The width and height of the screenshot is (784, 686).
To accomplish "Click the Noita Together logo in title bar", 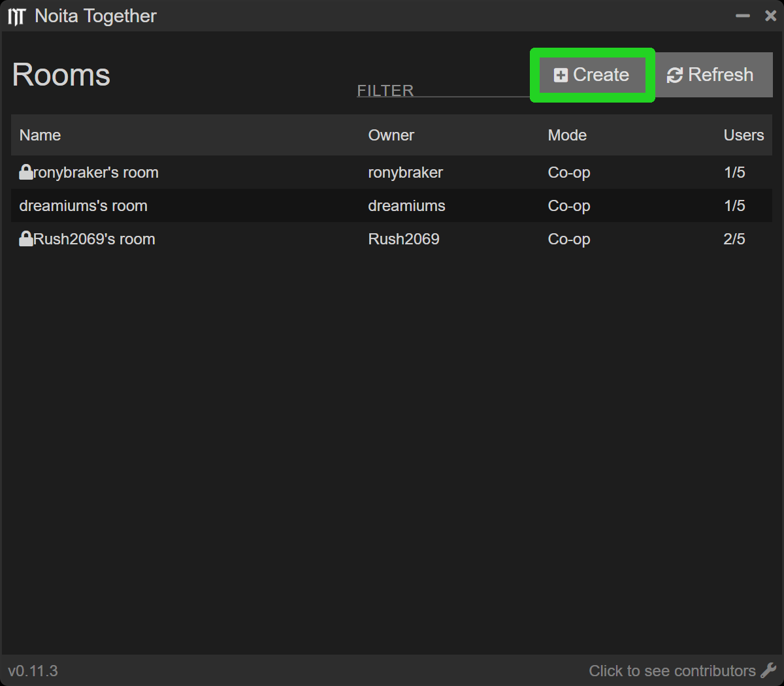I will point(16,16).
